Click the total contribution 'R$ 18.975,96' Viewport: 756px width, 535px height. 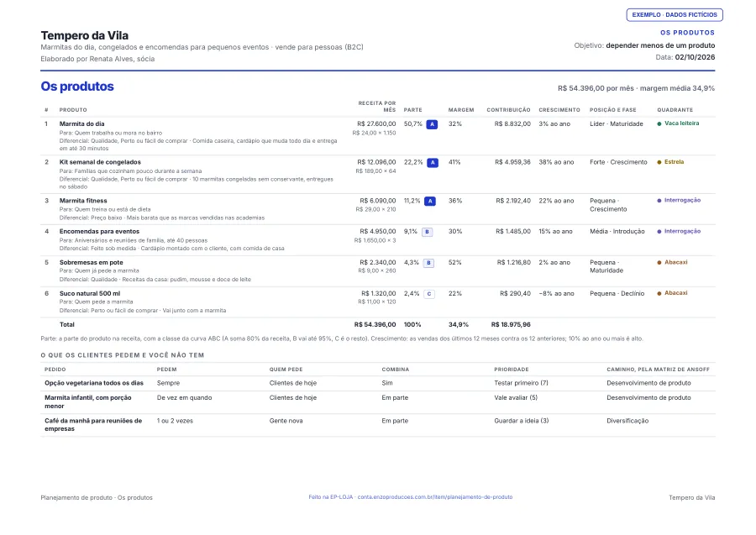pos(511,325)
